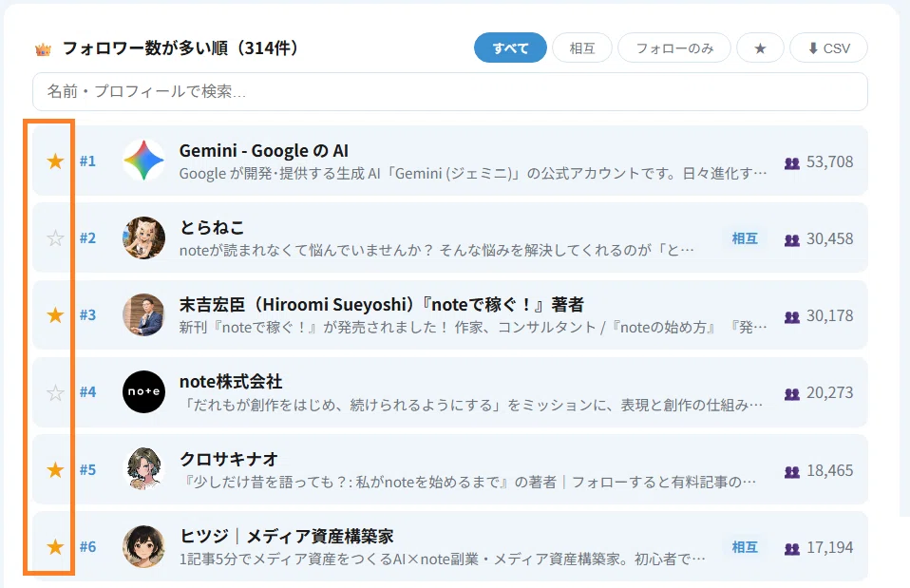Viewport: 910px width, 588px height.
Task: Filter by starred accounts only
Action: 760,47
